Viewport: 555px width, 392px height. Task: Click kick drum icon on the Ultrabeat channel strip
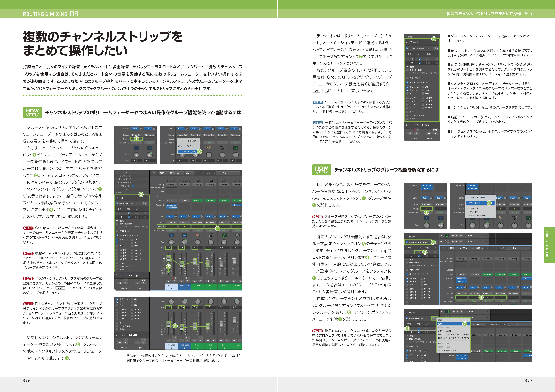click(x=211, y=235)
